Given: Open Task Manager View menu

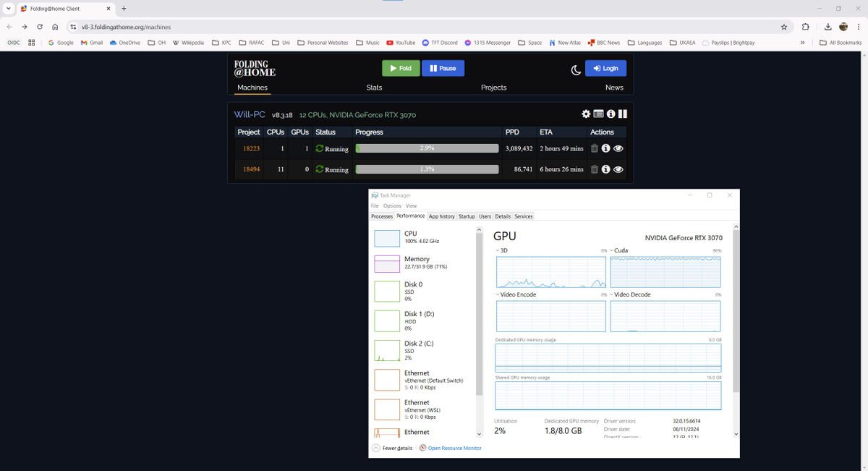Looking at the screenshot, I should tap(411, 205).
